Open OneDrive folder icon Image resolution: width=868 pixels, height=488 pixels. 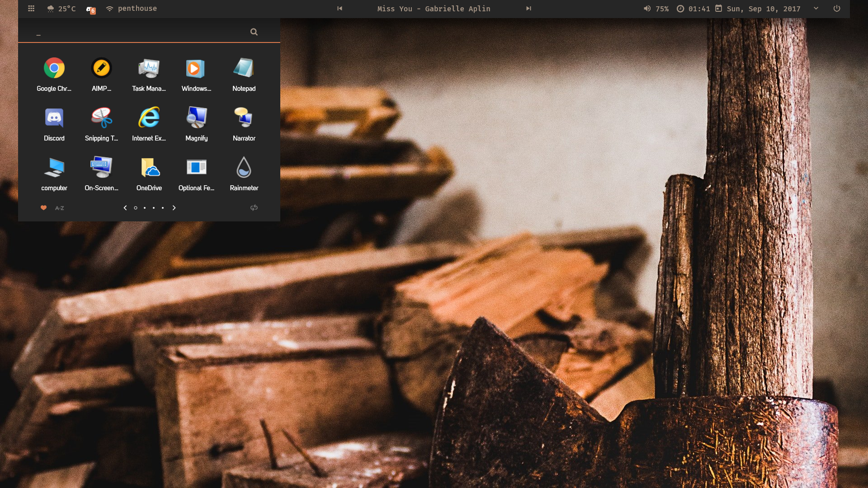click(x=149, y=168)
